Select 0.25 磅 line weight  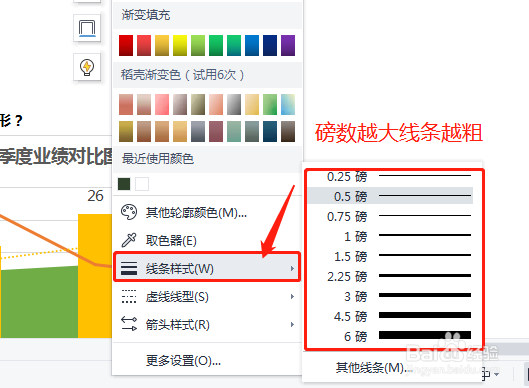(390, 176)
